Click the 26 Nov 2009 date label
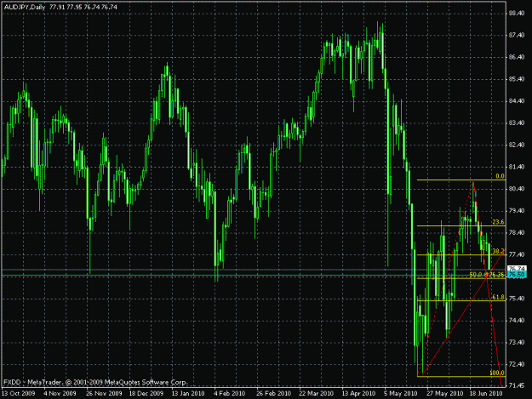Screen dimensions: 532x399 [x=104, y=394]
